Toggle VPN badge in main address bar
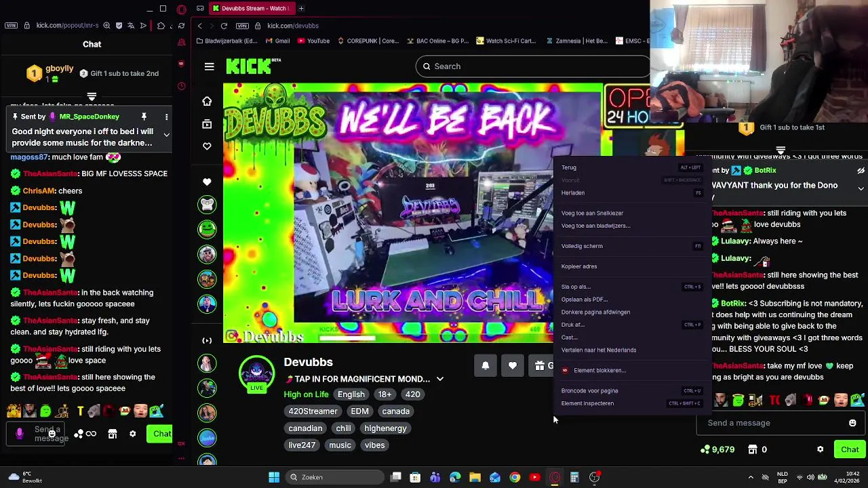 [242, 26]
